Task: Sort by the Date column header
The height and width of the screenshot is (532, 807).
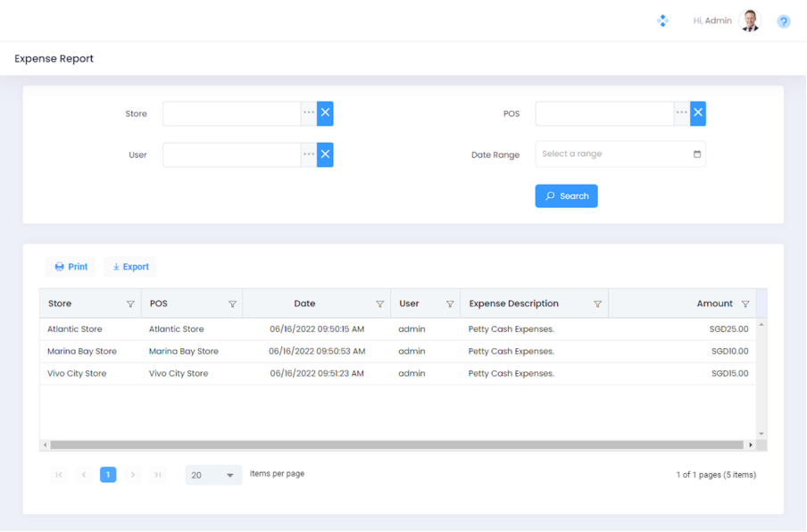Action: click(x=304, y=303)
